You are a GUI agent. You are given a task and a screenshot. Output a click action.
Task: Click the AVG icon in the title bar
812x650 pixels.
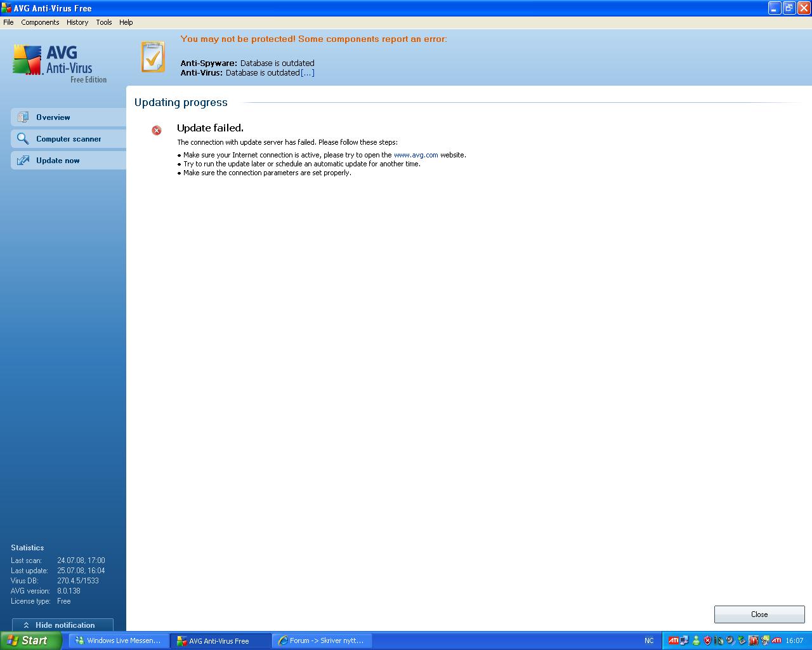point(6,8)
